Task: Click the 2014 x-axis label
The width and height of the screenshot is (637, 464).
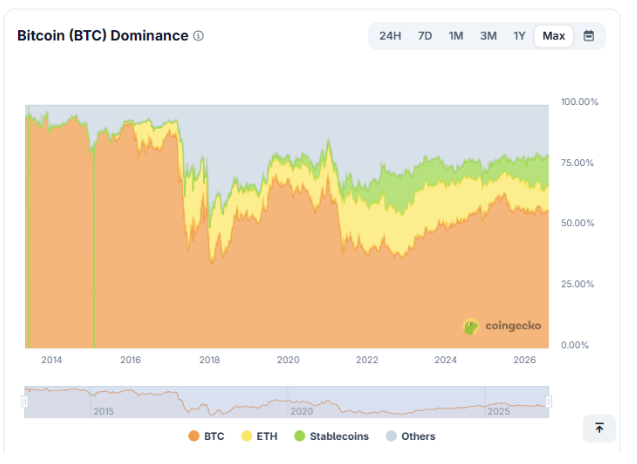Action: tap(52, 360)
